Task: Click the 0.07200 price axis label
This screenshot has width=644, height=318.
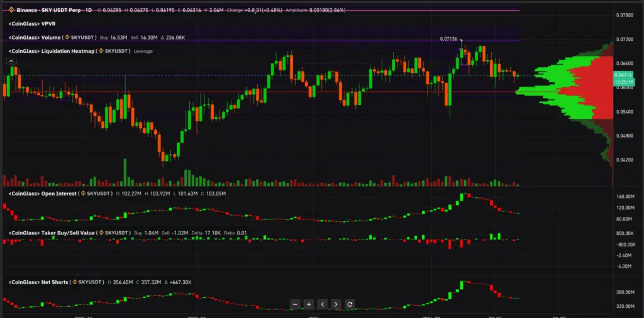Action: (x=625, y=40)
